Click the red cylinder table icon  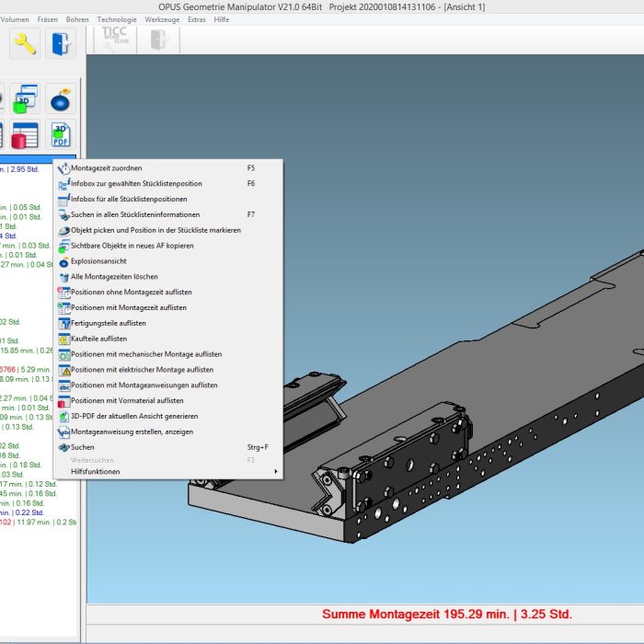click(25, 134)
